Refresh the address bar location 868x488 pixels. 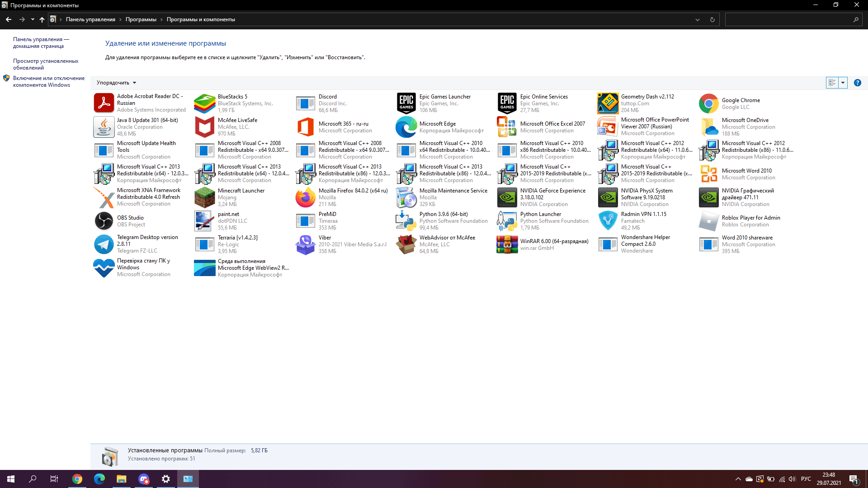[712, 19]
